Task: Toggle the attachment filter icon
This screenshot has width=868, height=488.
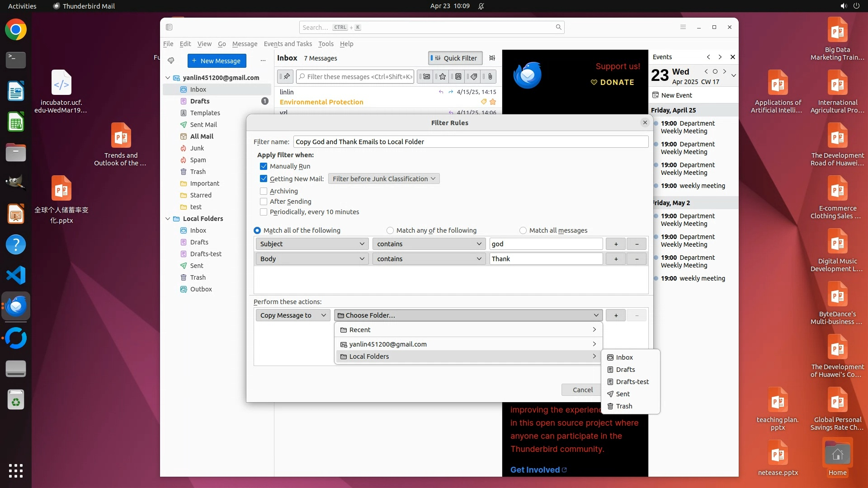Action: [x=490, y=77]
